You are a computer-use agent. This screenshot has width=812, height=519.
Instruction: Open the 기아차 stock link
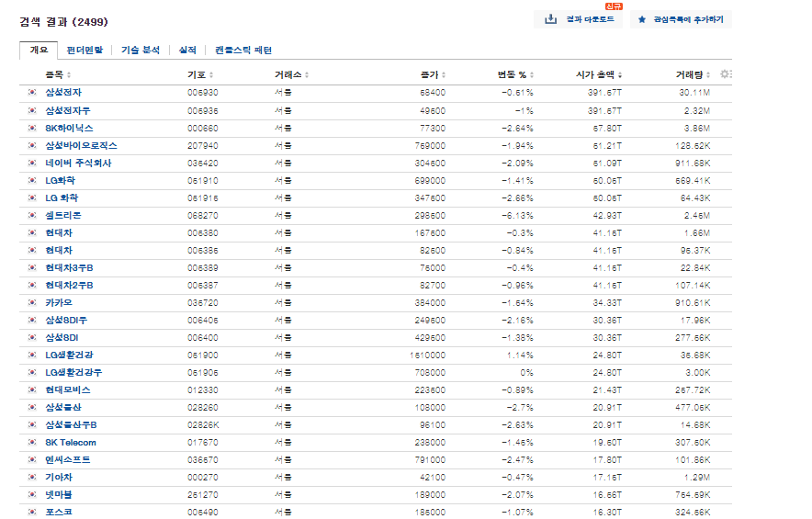coord(59,478)
